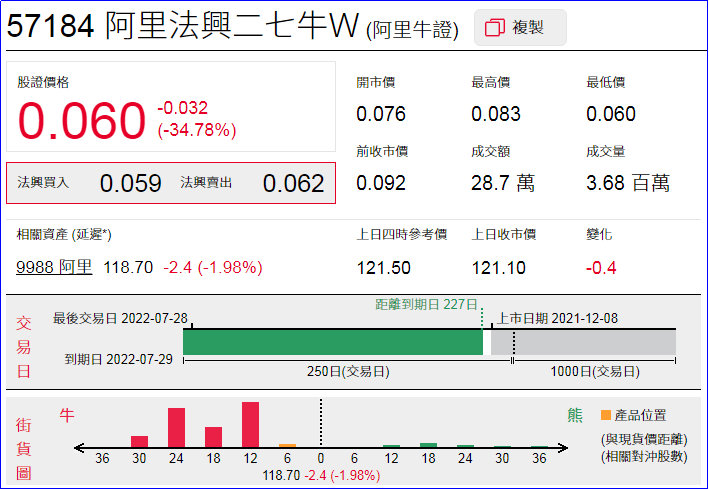Open the 9988 阿里 underlying asset link
The width and height of the screenshot is (709, 489).
coord(54,267)
